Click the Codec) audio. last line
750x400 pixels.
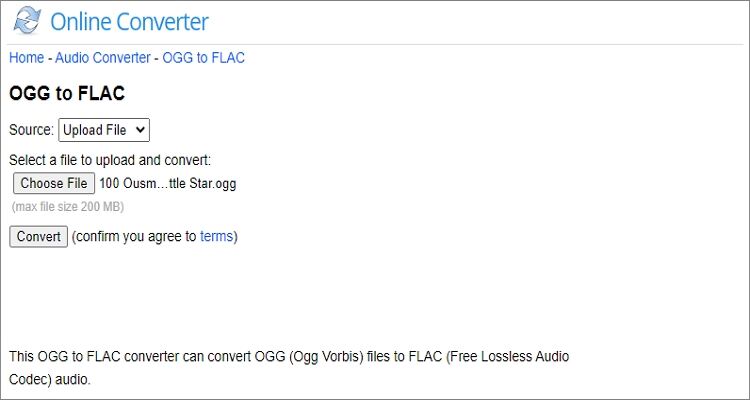[x=50, y=380]
